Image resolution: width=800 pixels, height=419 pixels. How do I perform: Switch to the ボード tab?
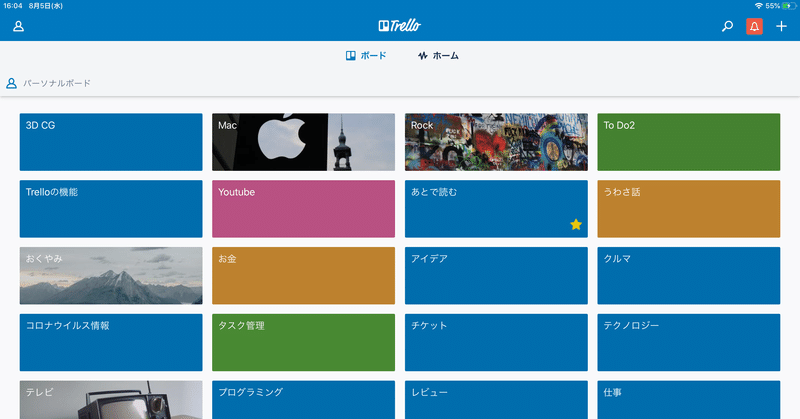tap(366, 56)
